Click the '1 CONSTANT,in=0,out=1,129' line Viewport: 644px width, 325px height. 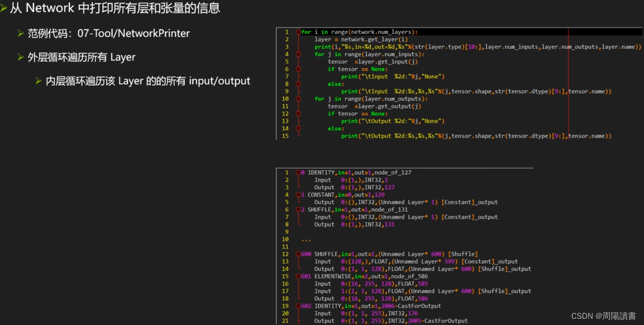click(x=343, y=195)
